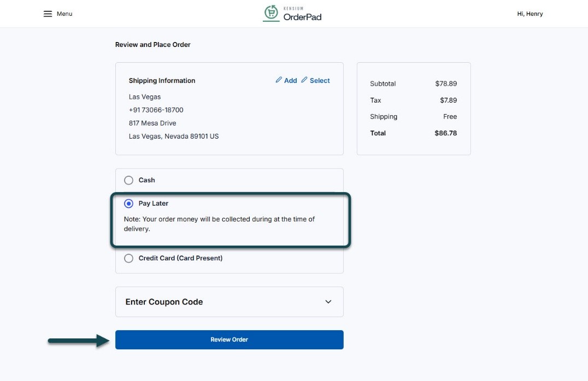Click the pencil icon beside Select
The height and width of the screenshot is (381, 588).
(304, 80)
